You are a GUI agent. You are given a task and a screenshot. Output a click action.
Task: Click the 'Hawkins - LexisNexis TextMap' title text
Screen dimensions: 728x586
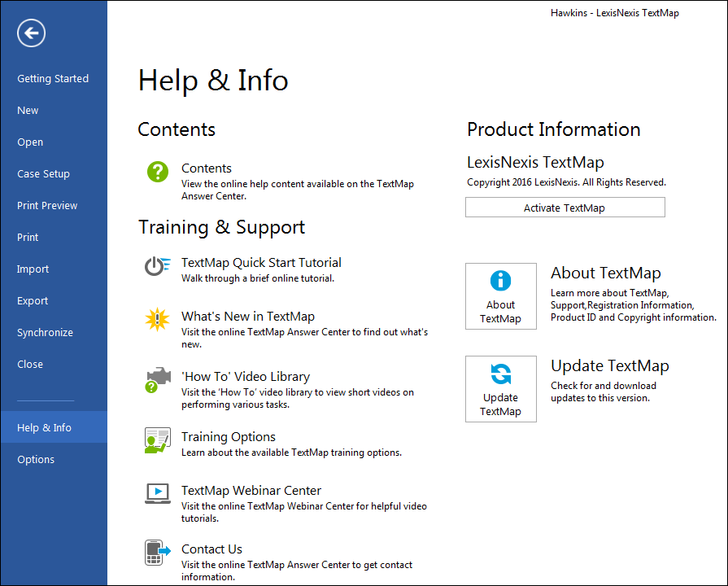tap(615, 13)
